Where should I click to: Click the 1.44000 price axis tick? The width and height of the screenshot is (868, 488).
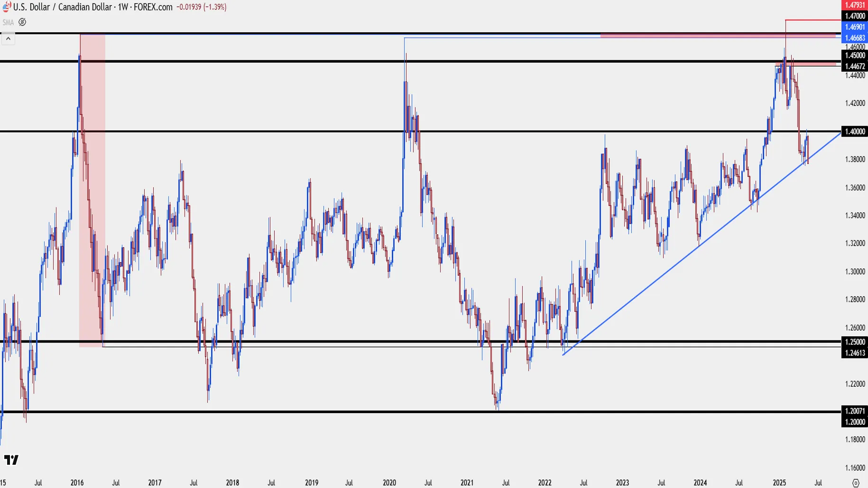[x=855, y=75]
